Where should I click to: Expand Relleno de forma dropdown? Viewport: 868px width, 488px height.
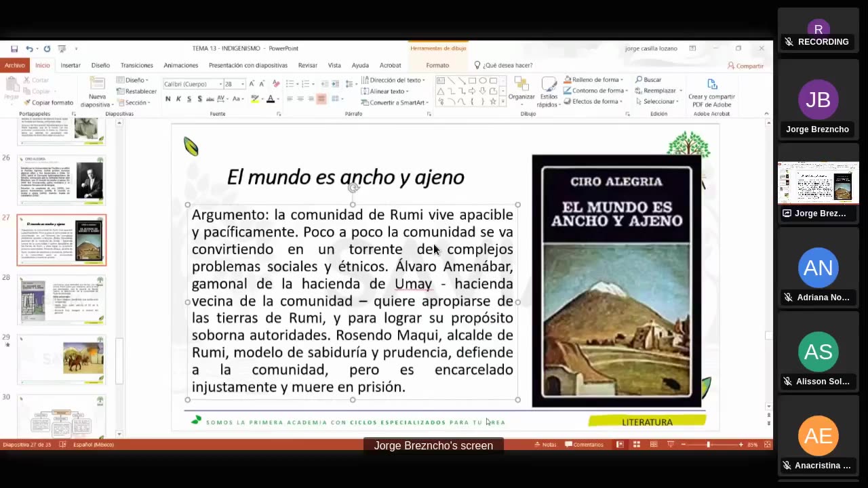click(x=594, y=80)
